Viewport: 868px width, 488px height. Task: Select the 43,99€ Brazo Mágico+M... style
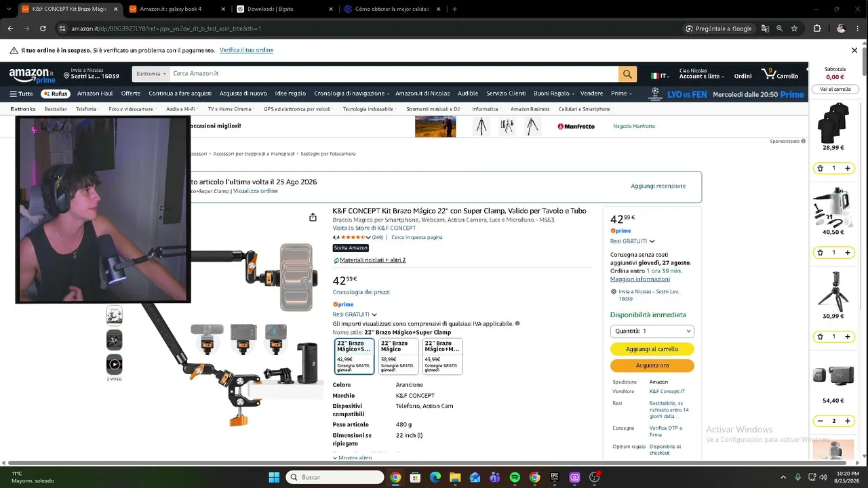[x=442, y=357]
